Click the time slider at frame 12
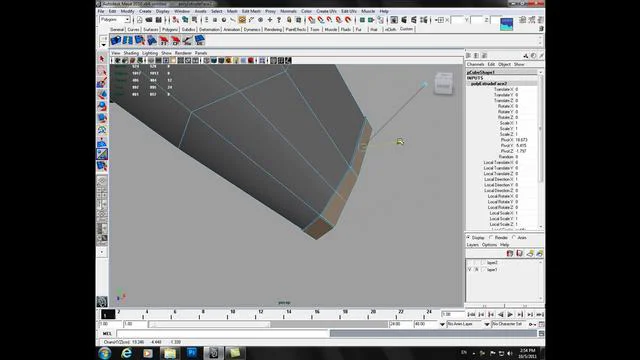The height and width of the screenshot is (360, 640). click(x=260, y=314)
